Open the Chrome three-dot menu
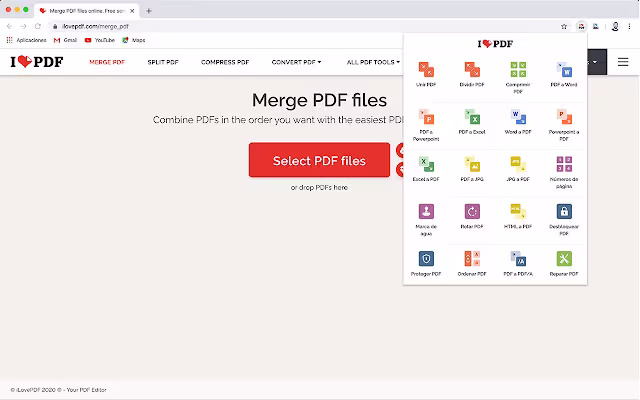 [629, 27]
